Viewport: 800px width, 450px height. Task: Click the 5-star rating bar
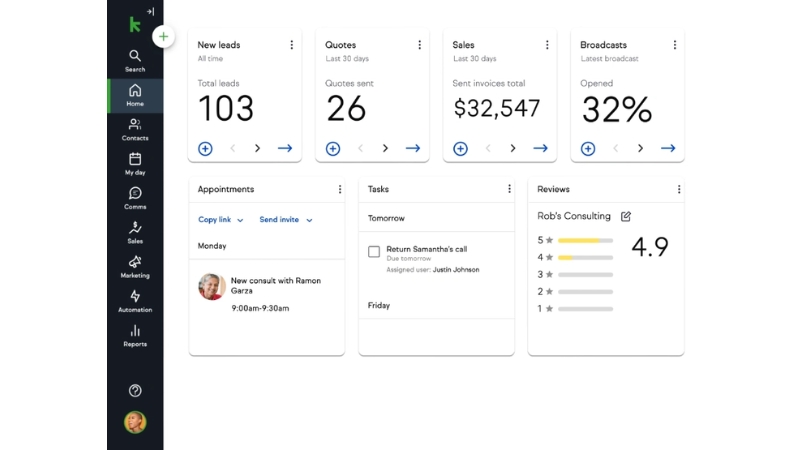coord(585,240)
